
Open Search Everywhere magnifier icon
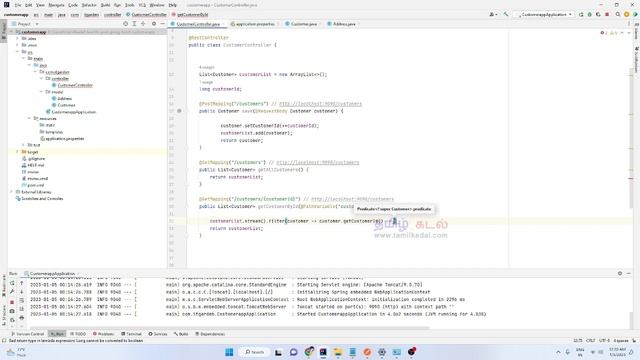pyautogui.click(x=618, y=14)
